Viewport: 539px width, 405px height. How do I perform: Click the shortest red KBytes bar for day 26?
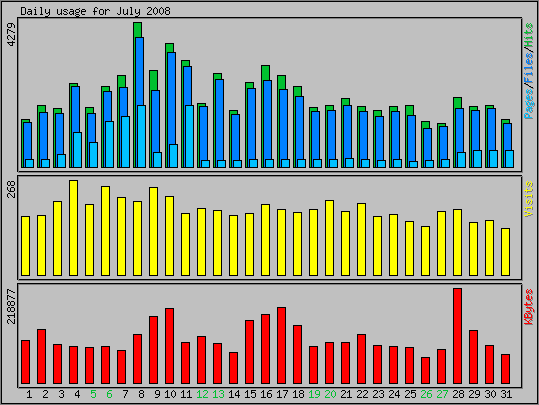tap(426, 370)
